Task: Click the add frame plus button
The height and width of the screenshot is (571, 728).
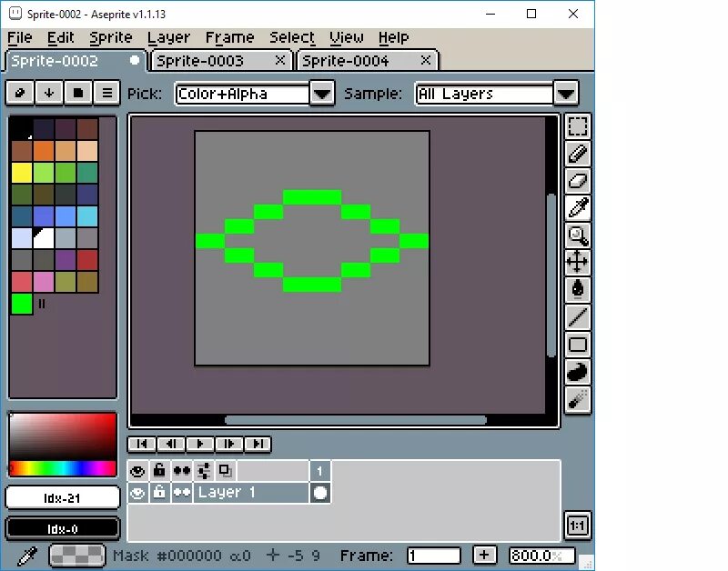Action: tap(484, 555)
